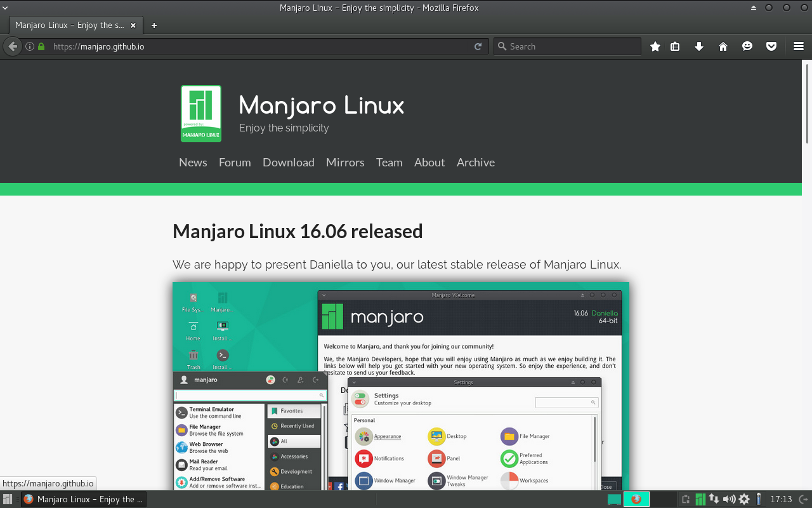Open the Manjaro start menu in taskbar
The width and height of the screenshot is (812, 508).
click(x=8, y=499)
